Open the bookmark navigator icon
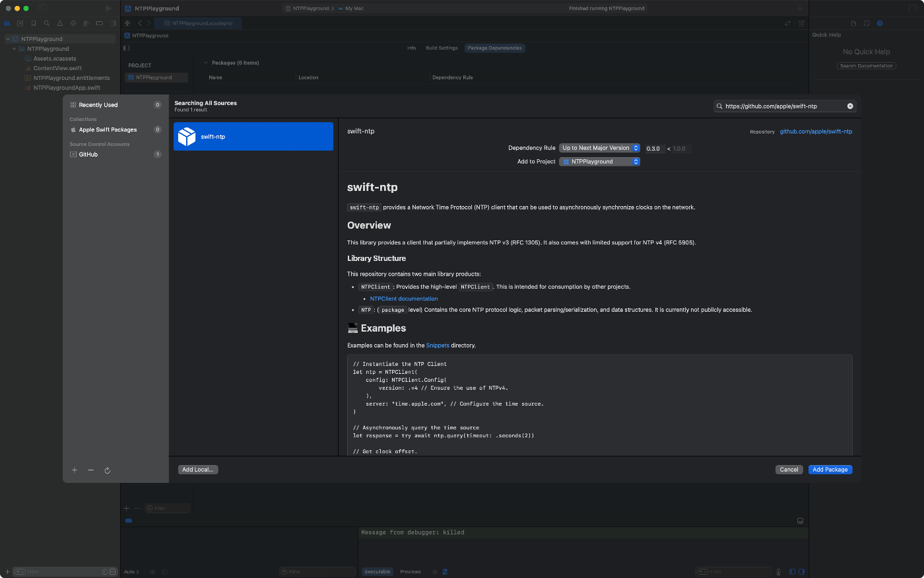 34,23
